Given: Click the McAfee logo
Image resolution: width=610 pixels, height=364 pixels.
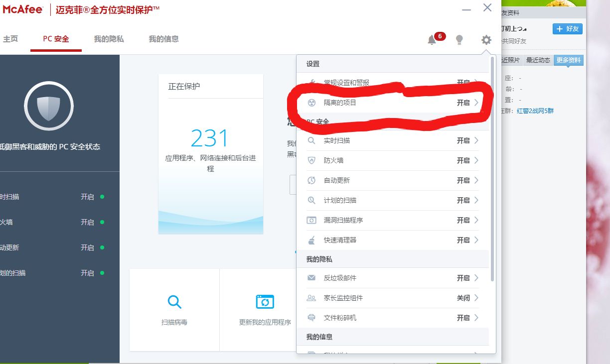Looking at the screenshot, I should (23, 10).
